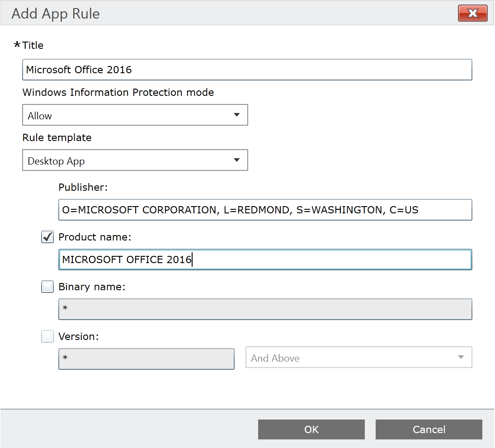Enable the Binary name checkbox
The image size is (495, 448).
point(47,287)
